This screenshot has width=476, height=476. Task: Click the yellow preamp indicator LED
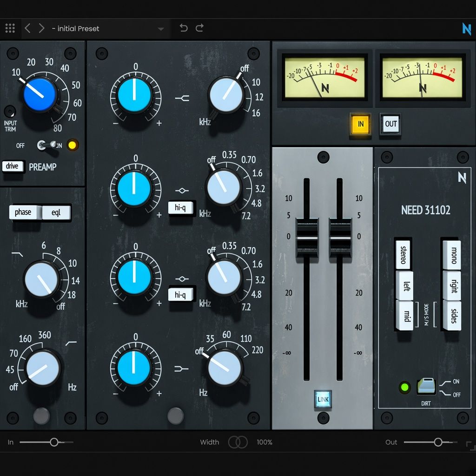click(x=72, y=145)
